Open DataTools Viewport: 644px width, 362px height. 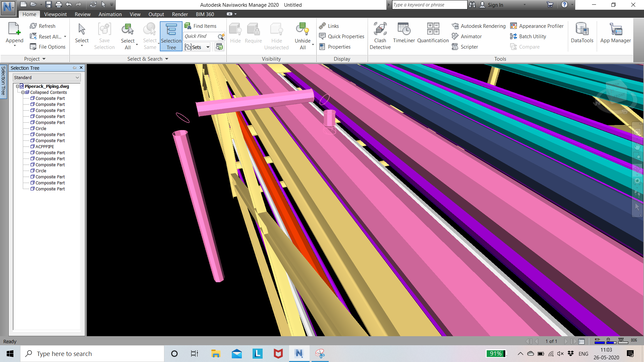(582, 34)
